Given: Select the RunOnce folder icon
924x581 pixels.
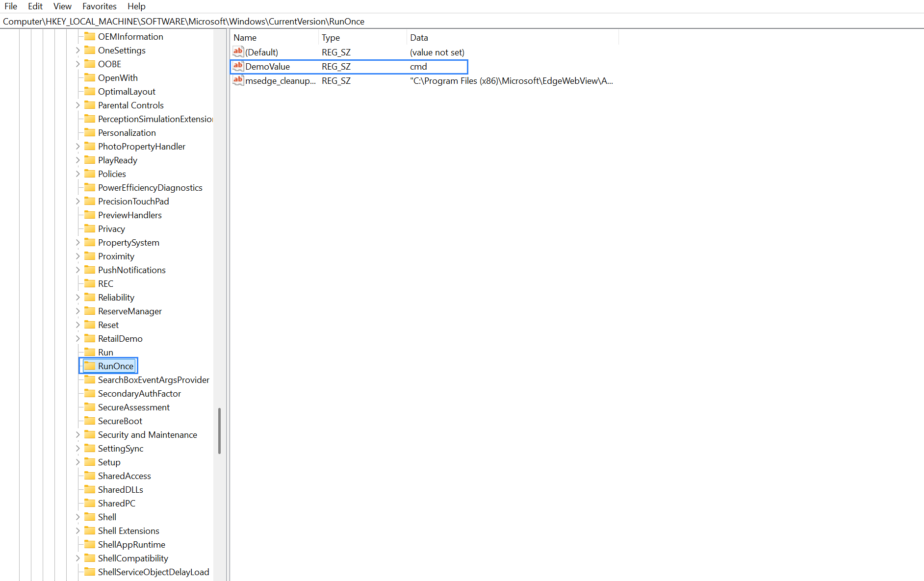Looking at the screenshot, I should point(90,366).
